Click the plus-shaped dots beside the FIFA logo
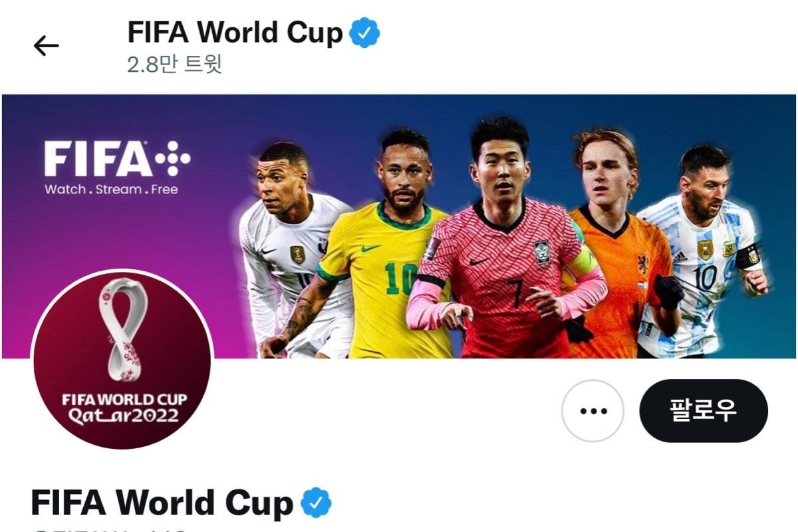 [x=173, y=158]
